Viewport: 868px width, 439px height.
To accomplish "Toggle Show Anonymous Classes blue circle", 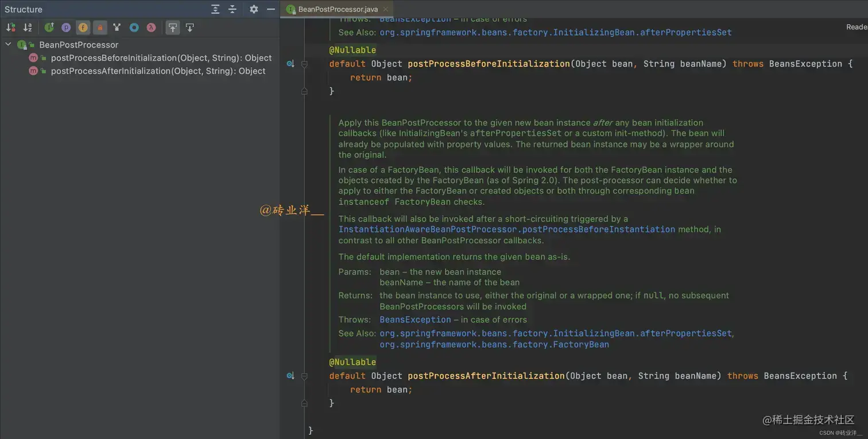I will tap(134, 27).
